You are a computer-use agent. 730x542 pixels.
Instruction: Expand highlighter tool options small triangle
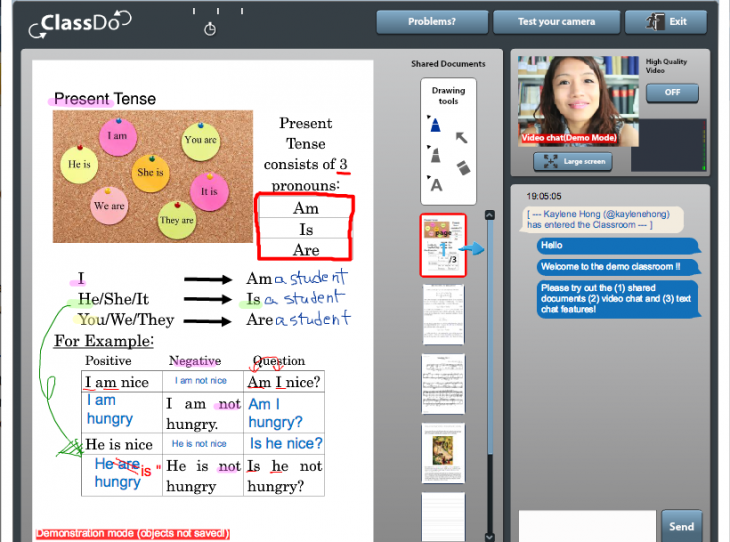pyautogui.click(x=430, y=146)
